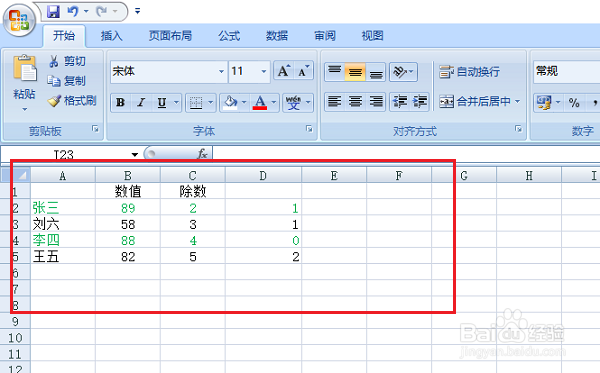The image size is (600, 373).
Task: Align cell text left
Action: [x=334, y=102]
